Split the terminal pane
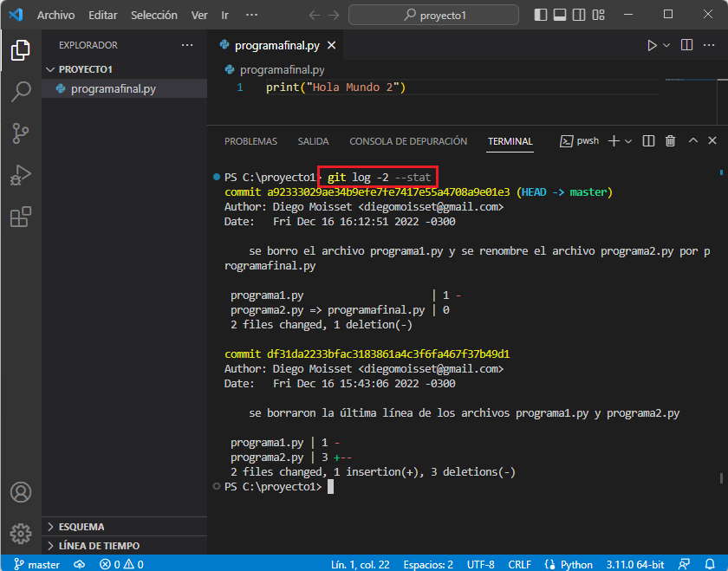This screenshot has height=571, width=728. (648, 140)
